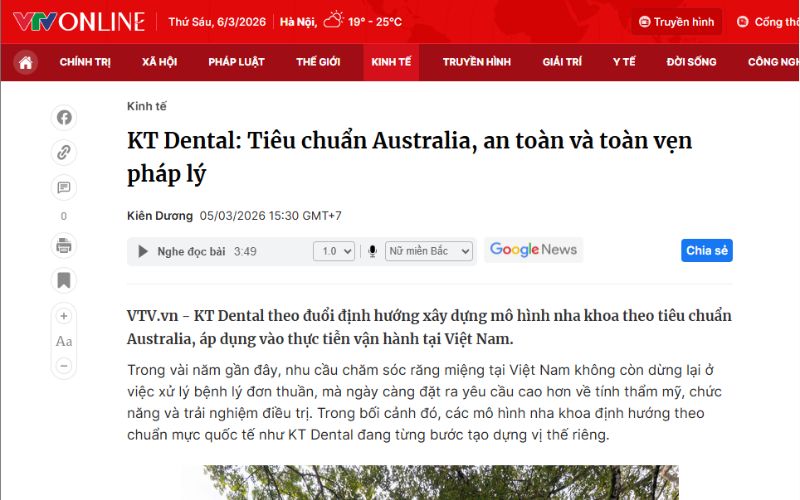Click the microphone voice icon

click(x=372, y=251)
